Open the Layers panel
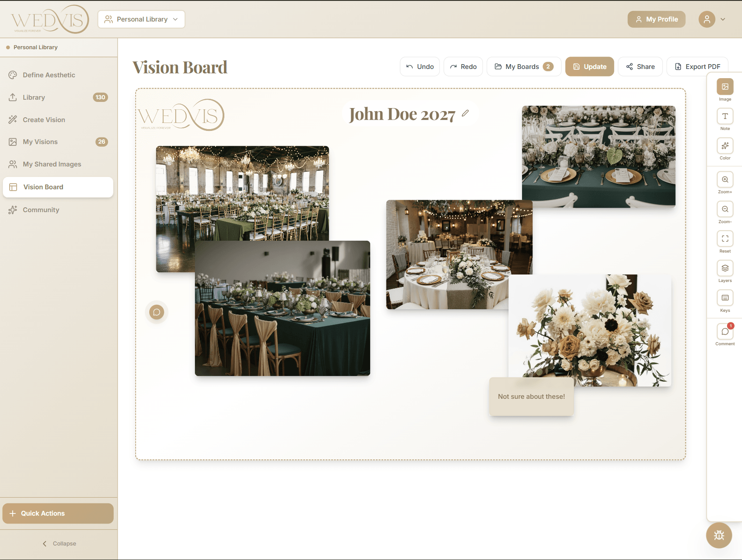The width and height of the screenshot is (742, 560). pyautogui.click(x=725, y=268)
